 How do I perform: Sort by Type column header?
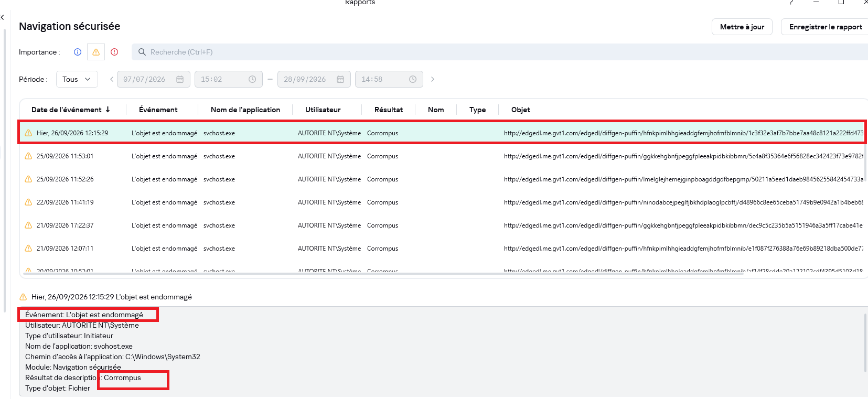[477, 110]
